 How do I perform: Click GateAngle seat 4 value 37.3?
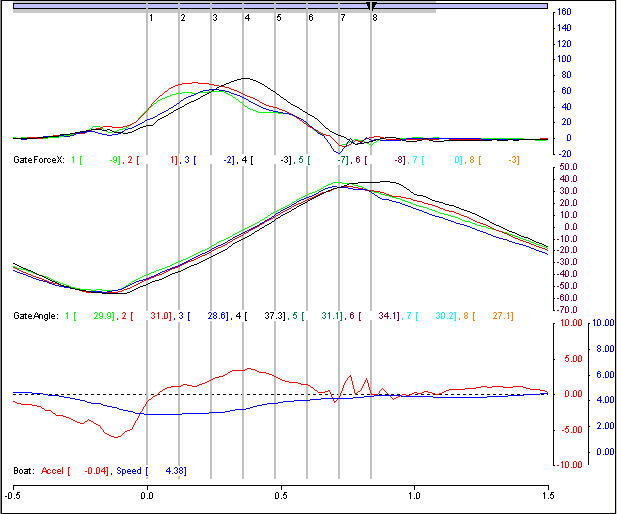pyautogui.click(x=271, y=316)
